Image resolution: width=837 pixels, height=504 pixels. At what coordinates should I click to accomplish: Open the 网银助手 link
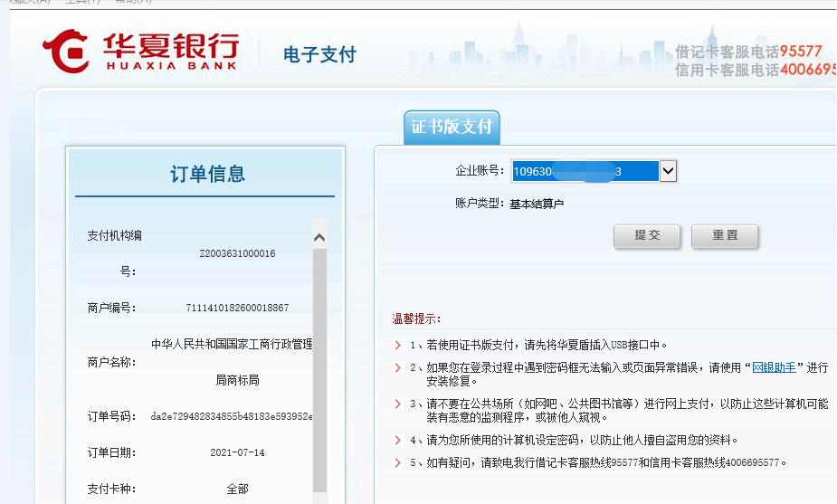[x=774, y=367]
